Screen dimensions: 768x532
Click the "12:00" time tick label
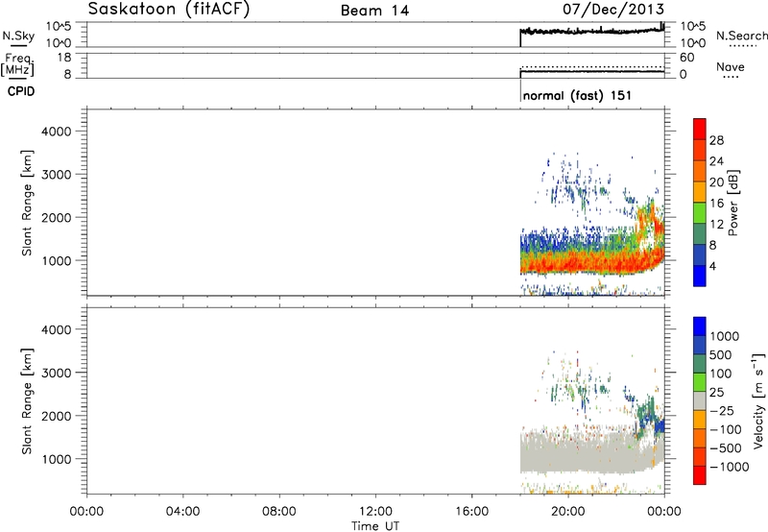(375, 512)
